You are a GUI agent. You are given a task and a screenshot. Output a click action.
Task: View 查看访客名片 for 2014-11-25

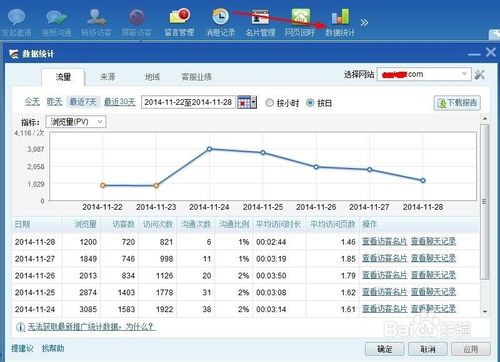click(x=385, y=292)
